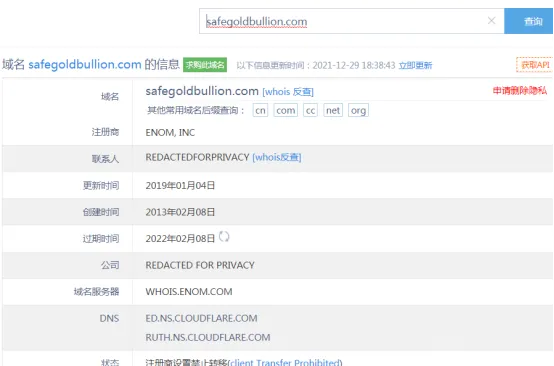The width and height of the screenshot is (554, 366).
Task: Click the creation date 2013年02月08日
Action: click(x=180, y=212)
